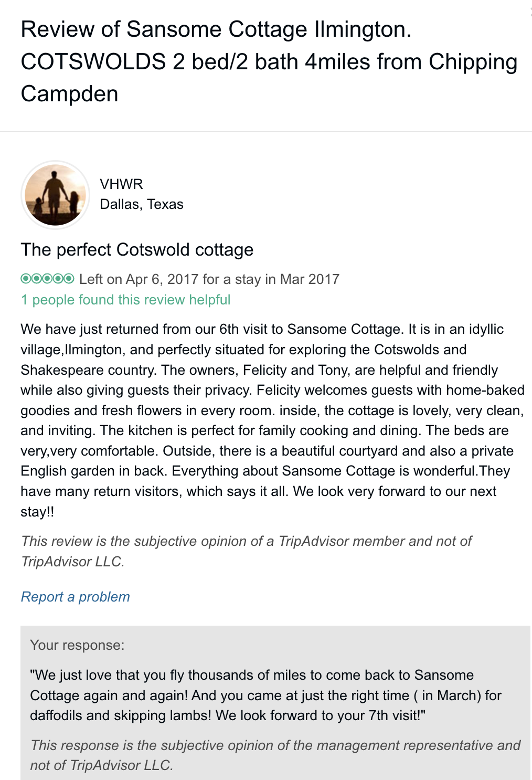The height and width of the screenshot is (780, 532).
Task: Click the owner's response about daffodils
Action: (x=265, y=695)
